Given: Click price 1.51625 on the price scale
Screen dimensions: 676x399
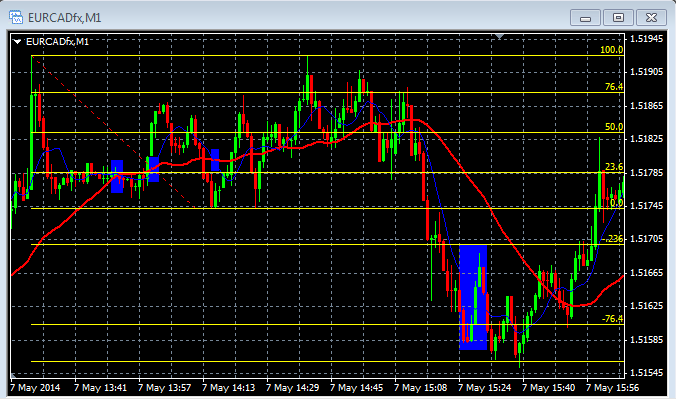Looking at the screenshot, I should [646, 306].
